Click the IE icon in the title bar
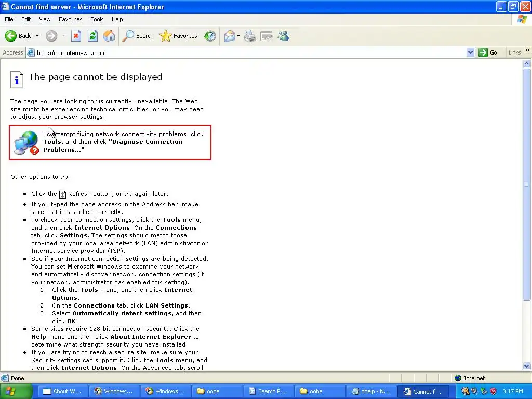This screenshot has width=532, height=399. click(5, 6)
